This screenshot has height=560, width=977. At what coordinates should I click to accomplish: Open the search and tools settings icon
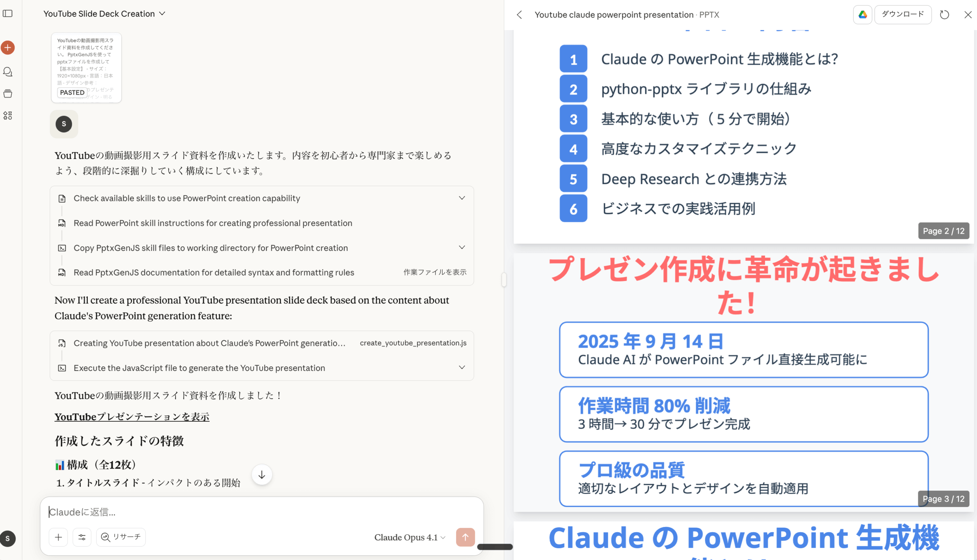(82, 537)
